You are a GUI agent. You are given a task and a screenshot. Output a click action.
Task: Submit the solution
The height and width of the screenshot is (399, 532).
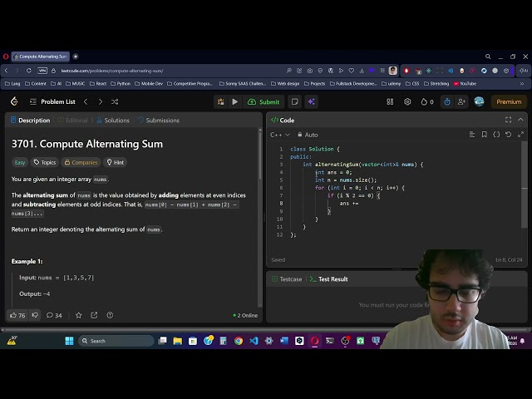click(x=264, y=101)
